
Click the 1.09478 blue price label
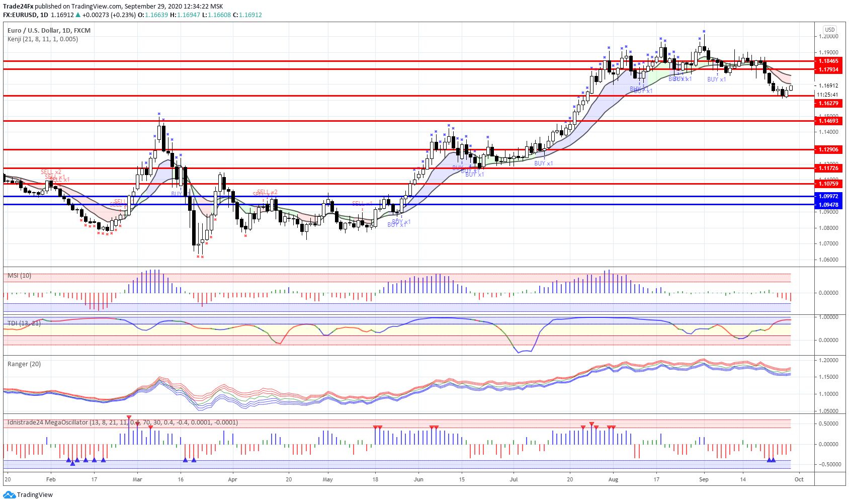pos(829,205)
